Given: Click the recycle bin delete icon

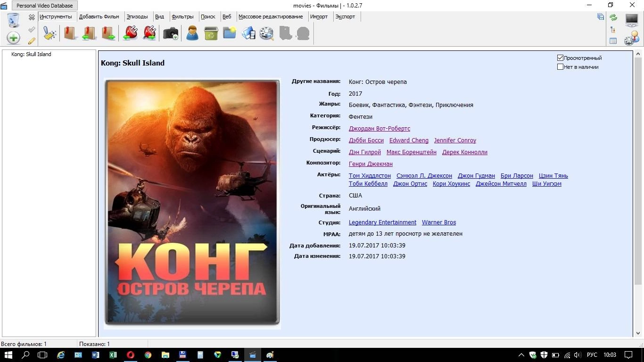Looking at the screenshot, I should click(x=13, y=20).
